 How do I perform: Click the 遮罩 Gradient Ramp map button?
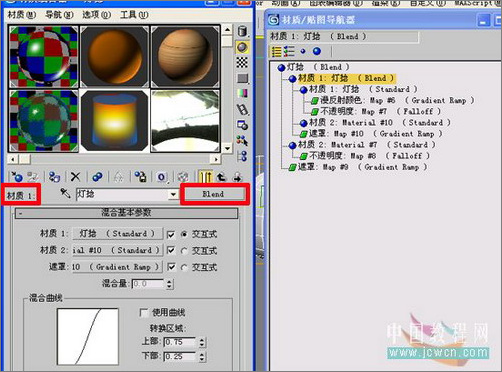coord(116,267)
